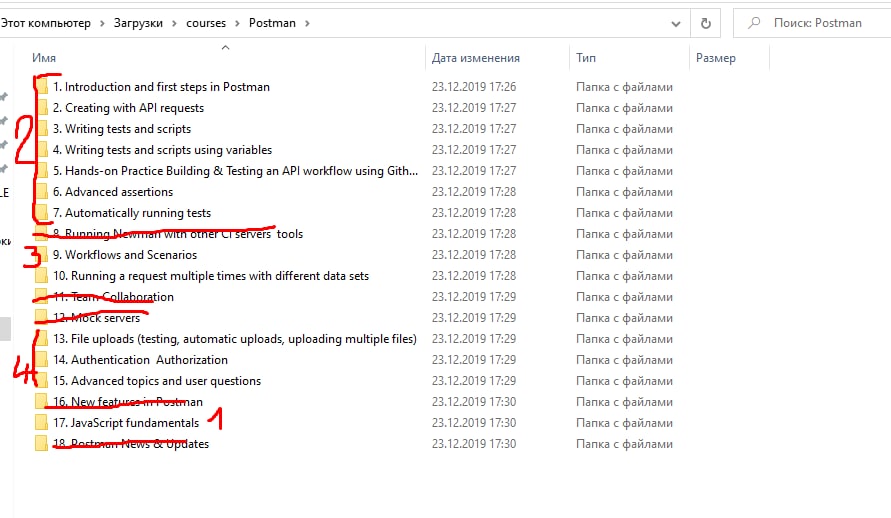Image resolution: width=891 pixels, height=518 pixels.
Task: Click folder icon of 2. Creating with API requests
Action: [41, 108]
